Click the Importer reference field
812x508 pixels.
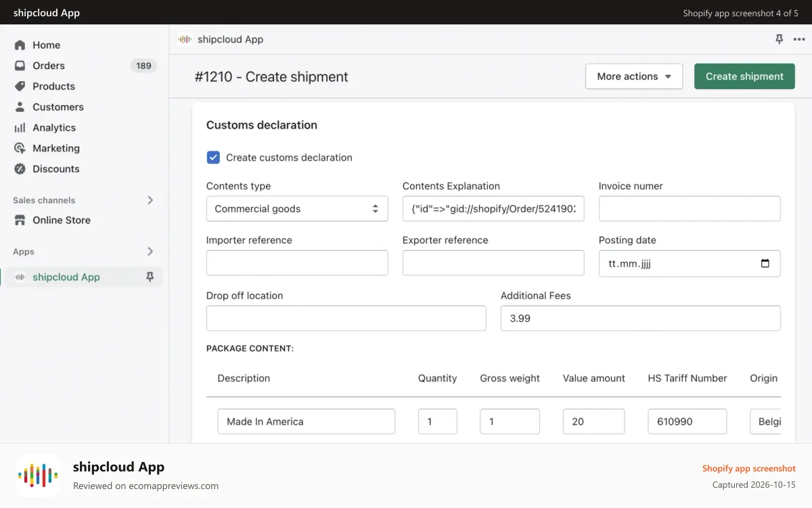tap(297, 263)
